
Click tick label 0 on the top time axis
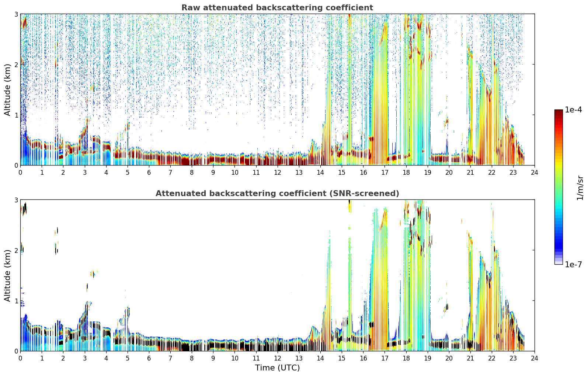[x=20, y=173]
